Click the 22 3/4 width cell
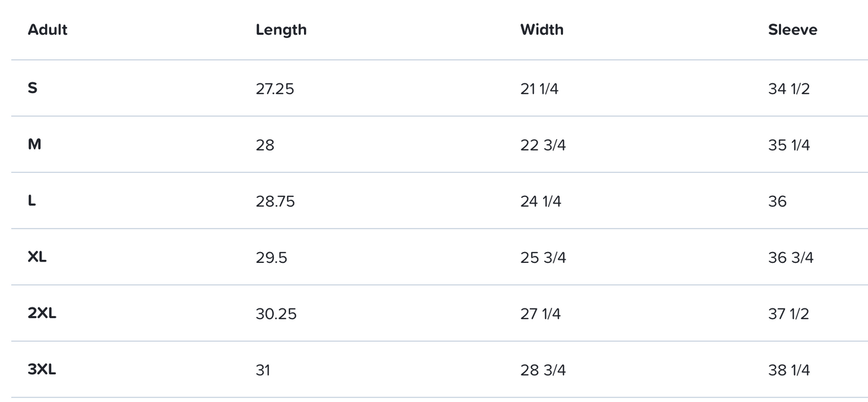Screen dimensions: 868x402 click(x=543, y=145)
